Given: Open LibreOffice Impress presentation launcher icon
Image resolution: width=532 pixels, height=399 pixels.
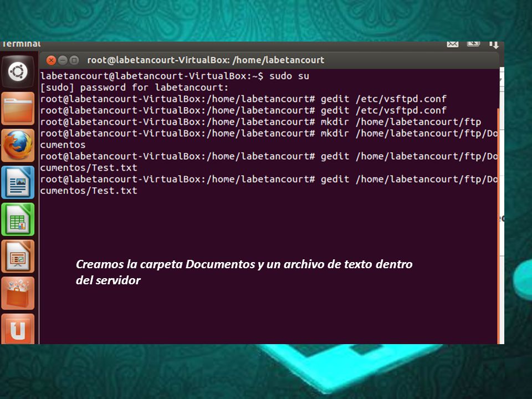Looking at the screenshot, I should click(18, 256).
